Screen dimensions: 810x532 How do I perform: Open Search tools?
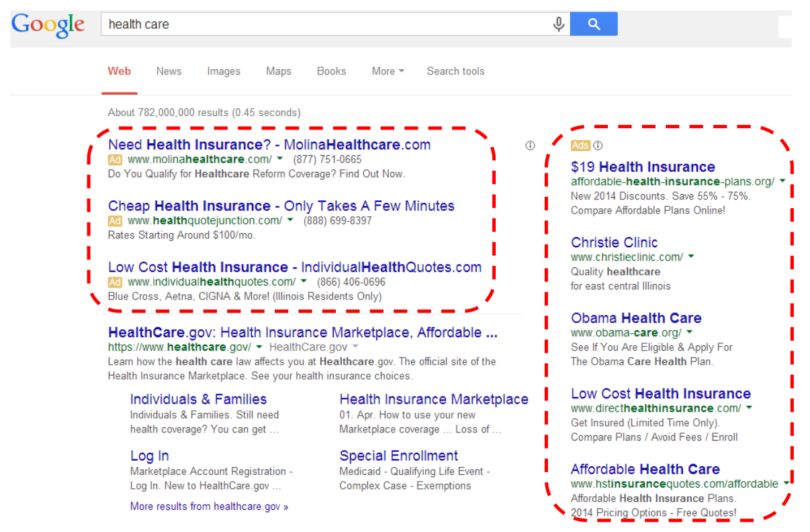[x=455, y=71]
